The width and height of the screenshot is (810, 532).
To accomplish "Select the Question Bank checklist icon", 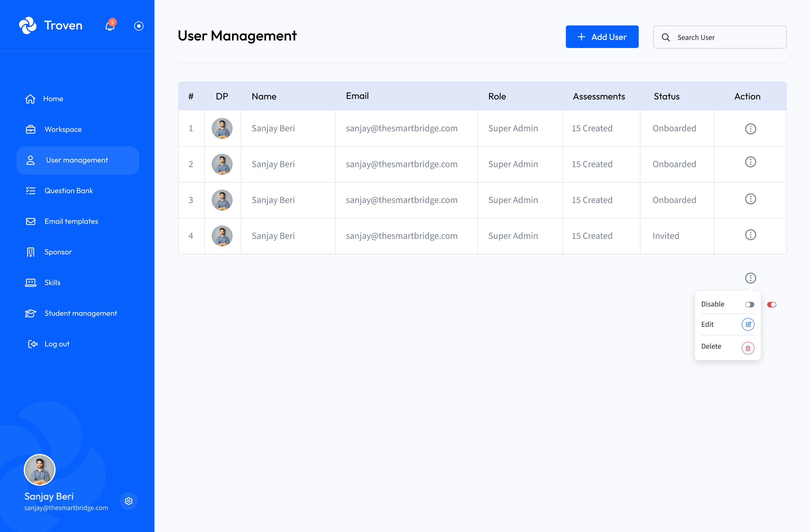I will 31,191.
